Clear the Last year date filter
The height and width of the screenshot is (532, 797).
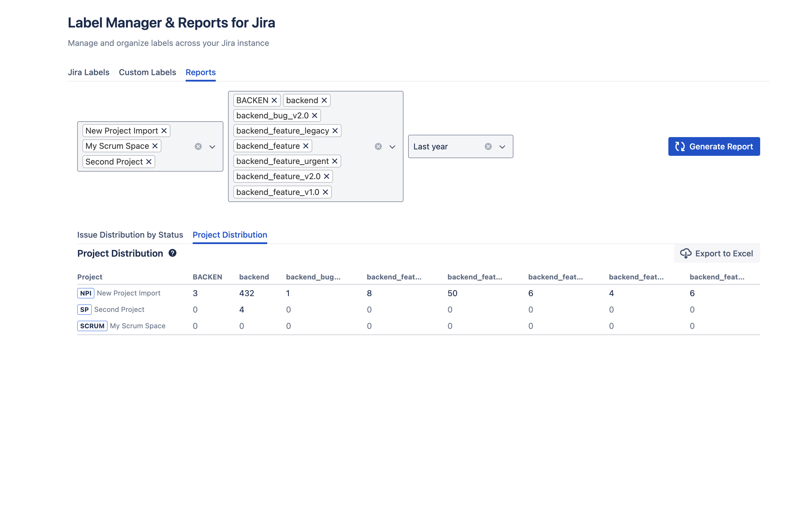tap(488, 146)
